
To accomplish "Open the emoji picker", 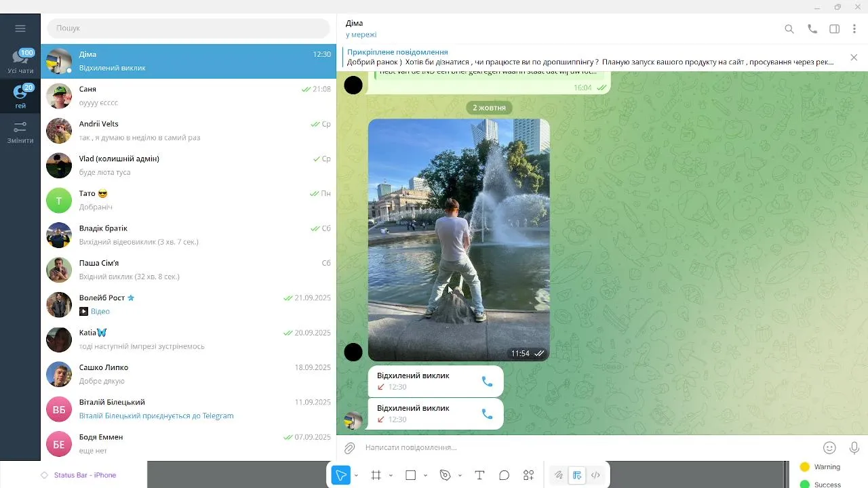I will tap(829, 448).
